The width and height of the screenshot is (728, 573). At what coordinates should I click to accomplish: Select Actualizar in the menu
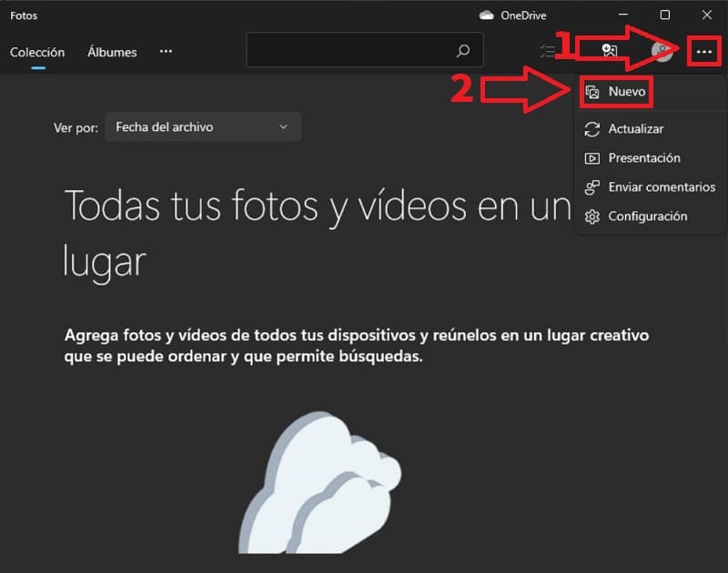click(650, 129)
